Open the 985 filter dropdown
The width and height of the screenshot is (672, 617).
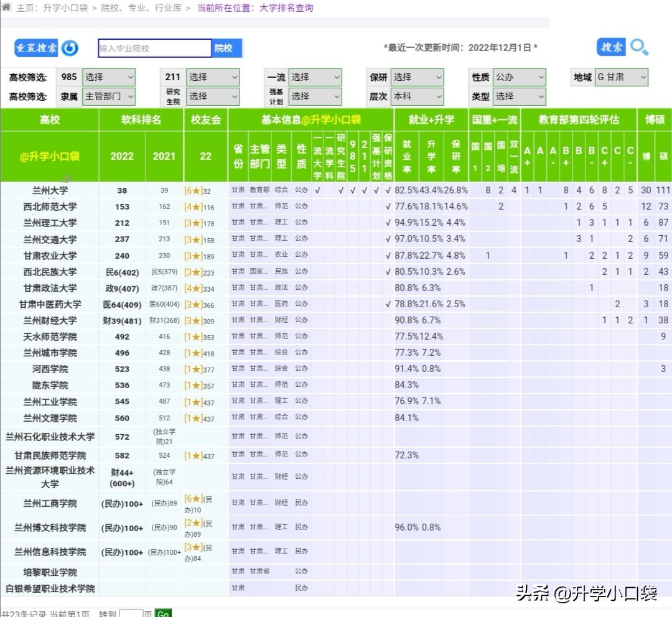[109, 76]
